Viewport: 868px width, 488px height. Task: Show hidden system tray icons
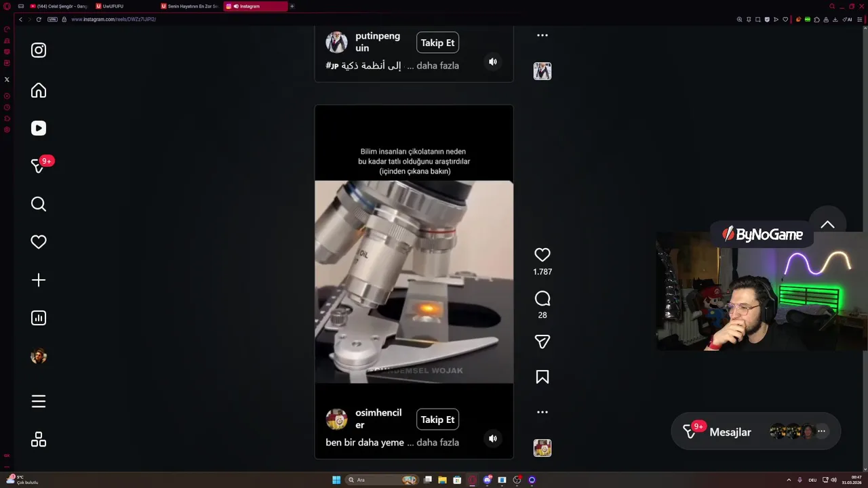789,480
